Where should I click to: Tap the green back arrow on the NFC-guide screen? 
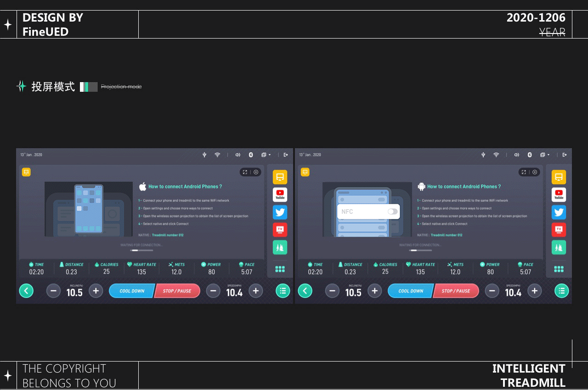[x=305, y=290]
